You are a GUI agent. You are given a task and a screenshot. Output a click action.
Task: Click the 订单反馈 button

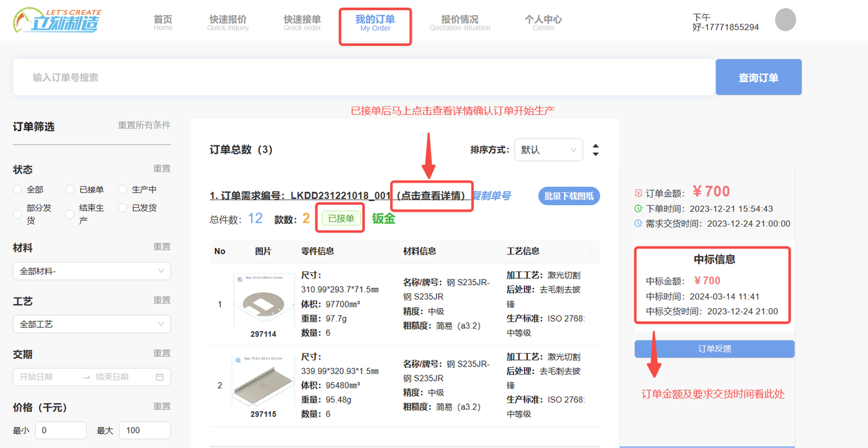(714, 349)
